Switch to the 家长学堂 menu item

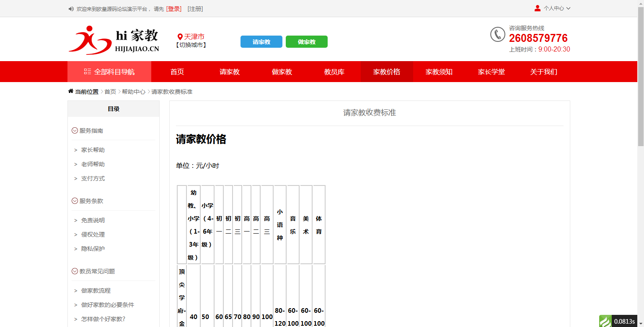(x=491, y=72)
